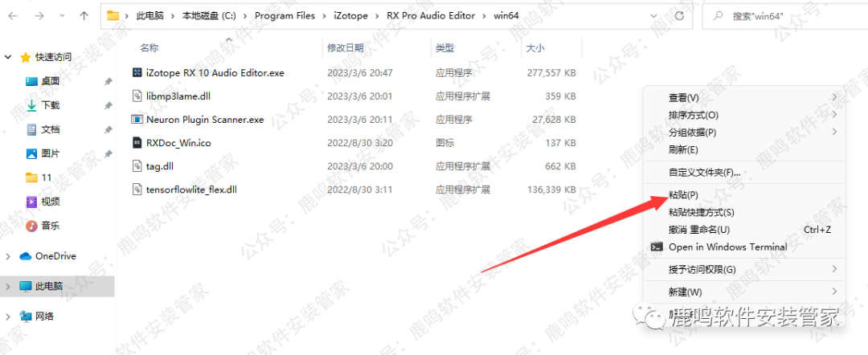Expand the 网络 tree node
Screen dimensions: 868x355
pos(8,316)
